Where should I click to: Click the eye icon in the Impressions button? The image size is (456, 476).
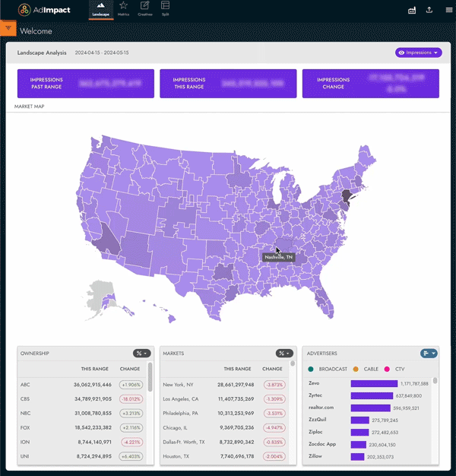[401, 52]
